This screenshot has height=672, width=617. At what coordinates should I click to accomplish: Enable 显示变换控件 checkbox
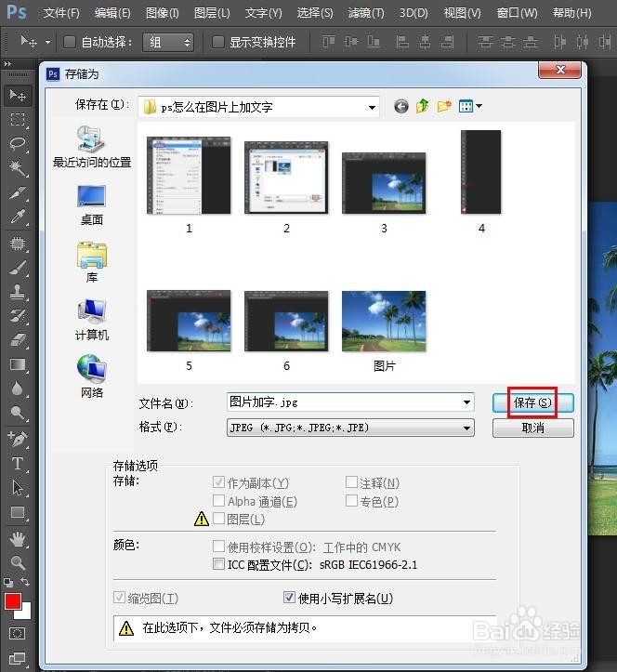[x=218, y=42]
